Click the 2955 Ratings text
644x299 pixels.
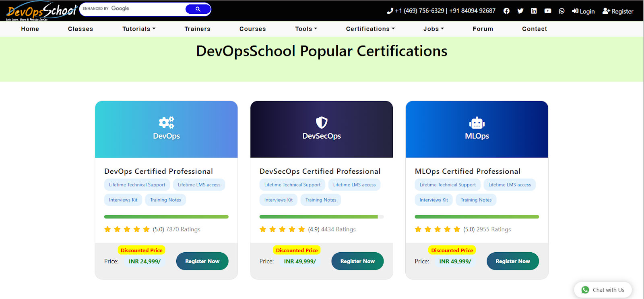[494, 229]
